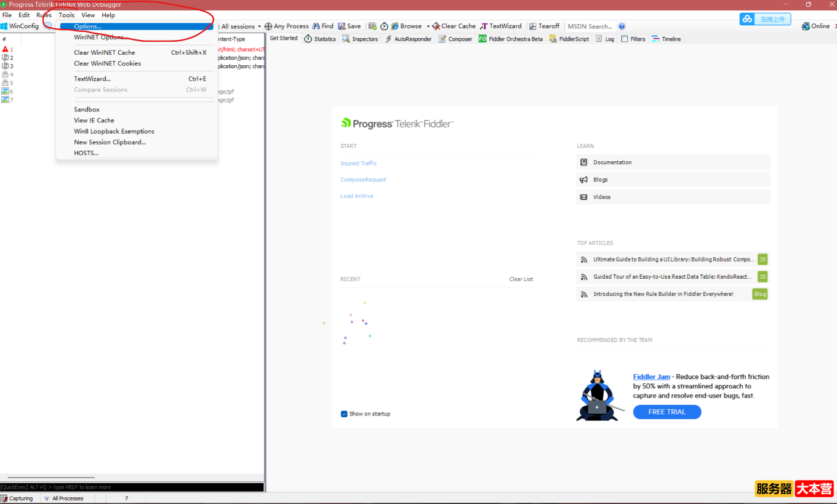Click the FREE TRIAL button
The image size is (837, 504).
pyautogui.click(x=667, y=412)
